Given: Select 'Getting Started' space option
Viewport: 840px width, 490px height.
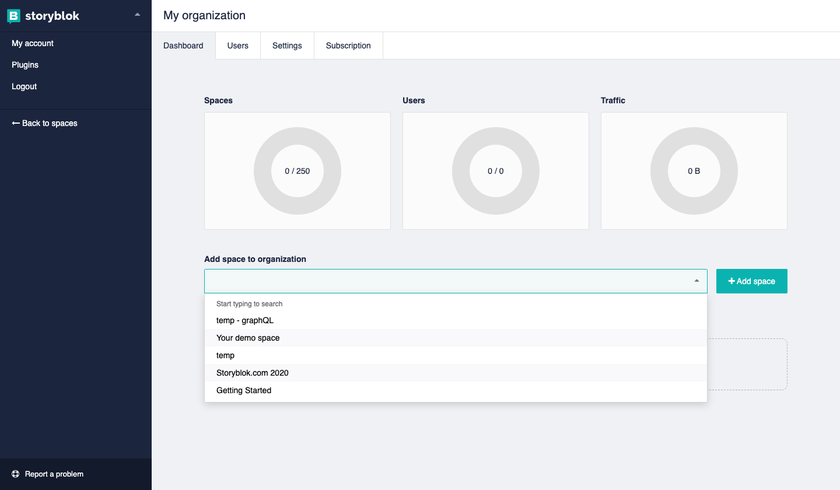Looking at the screenshot, I should pyautogui.click(x=455, y=390).
